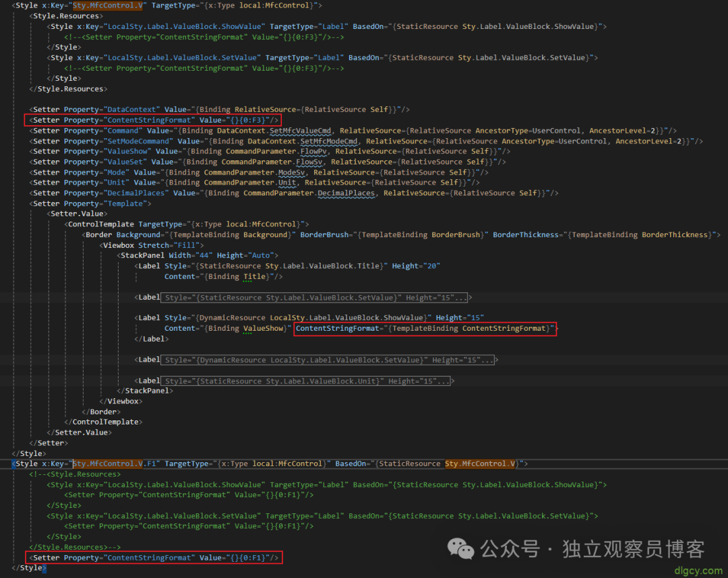The image size is (728, 578).
Task: Click Setter Property "DecimalPlaces" text
Action: pos(135,193)
